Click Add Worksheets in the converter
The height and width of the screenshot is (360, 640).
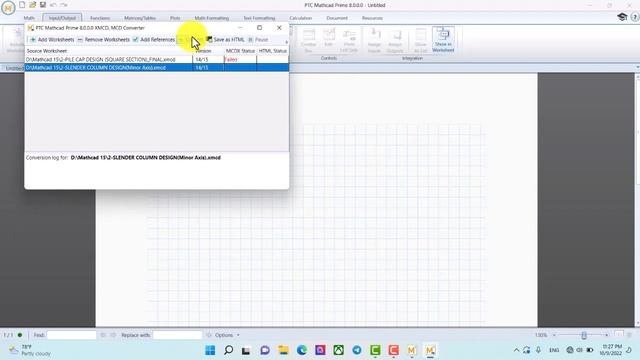(x=52, y=40)
